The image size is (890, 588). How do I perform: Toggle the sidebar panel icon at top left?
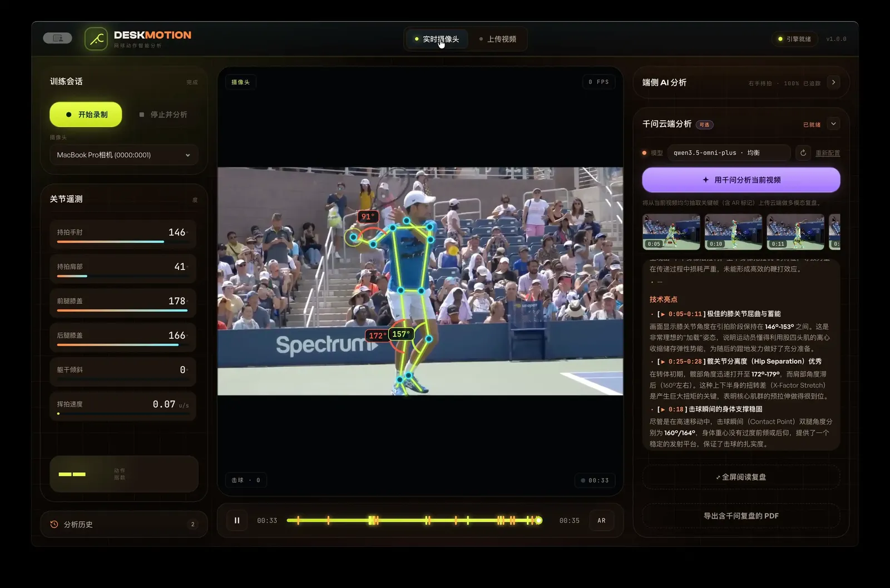[57, 38]
